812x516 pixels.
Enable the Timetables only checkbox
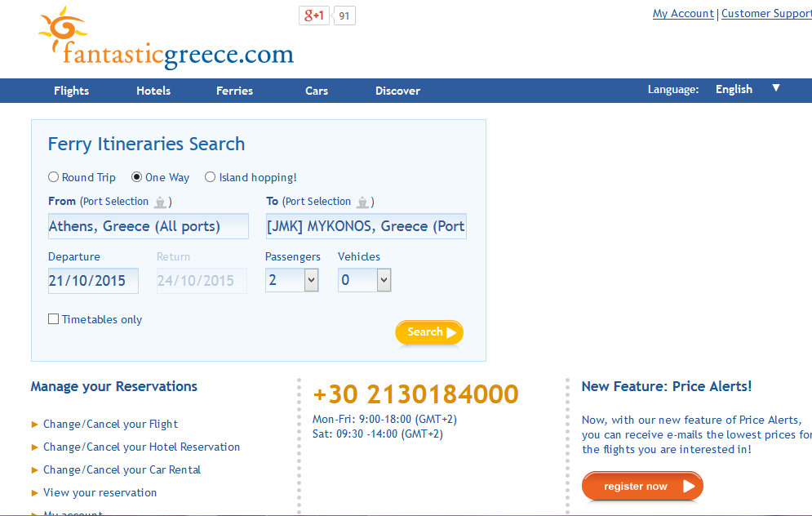pos(53,319)
